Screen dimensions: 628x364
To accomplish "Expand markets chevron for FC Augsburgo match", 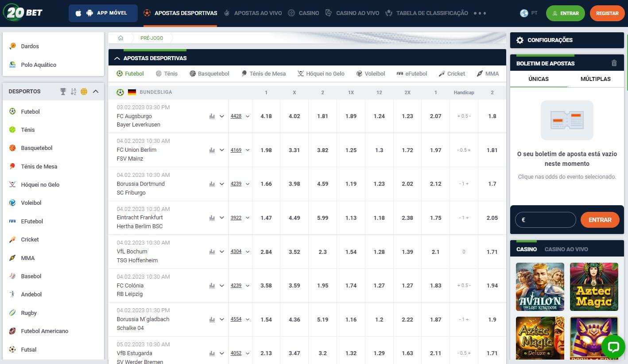I will coord(222,116).
